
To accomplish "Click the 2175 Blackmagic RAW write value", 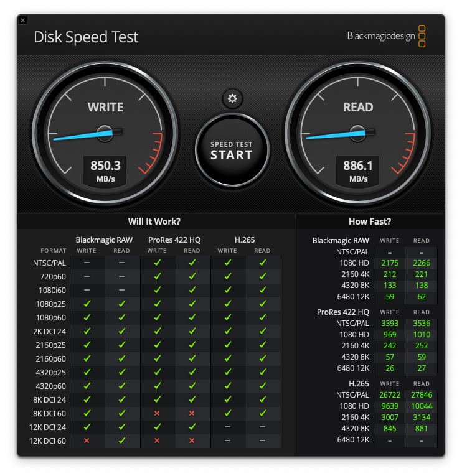I will [390, 263].
